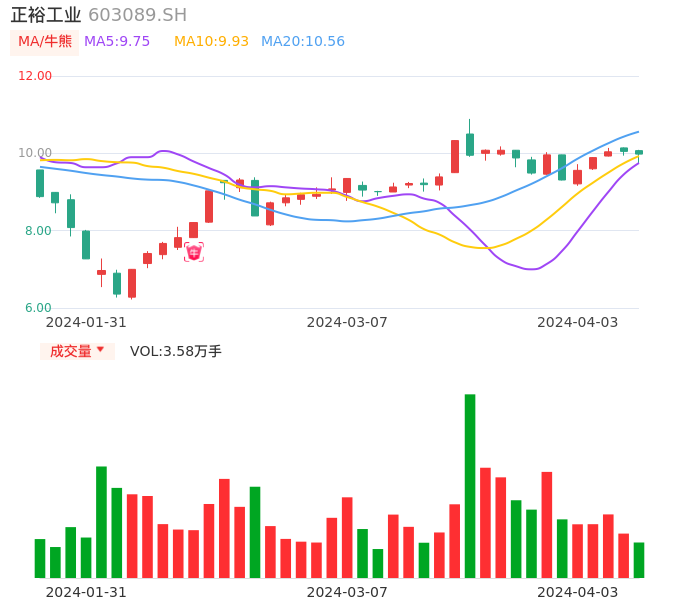Open the 成交量 dropdown selector

(77, 351)
